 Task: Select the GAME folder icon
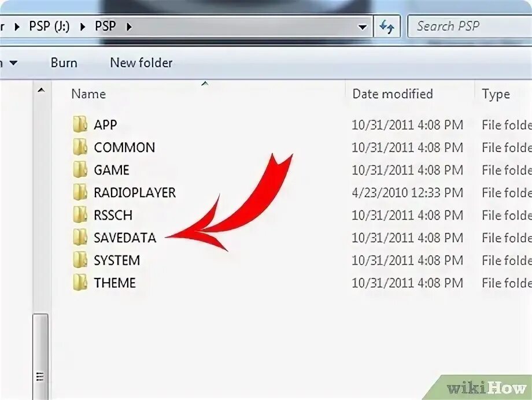80,169
